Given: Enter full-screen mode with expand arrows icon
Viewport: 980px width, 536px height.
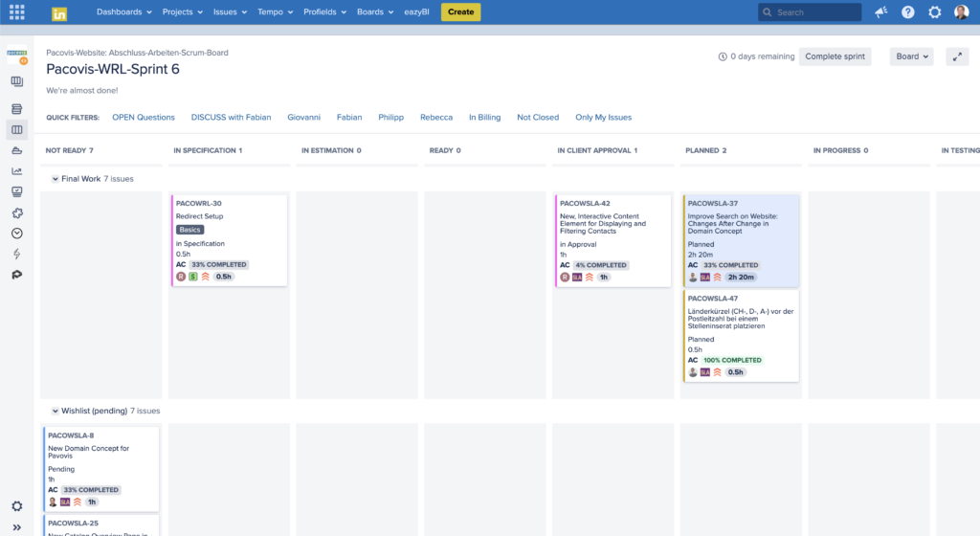Looking at the screenshot, I should [x=957, y=56].
